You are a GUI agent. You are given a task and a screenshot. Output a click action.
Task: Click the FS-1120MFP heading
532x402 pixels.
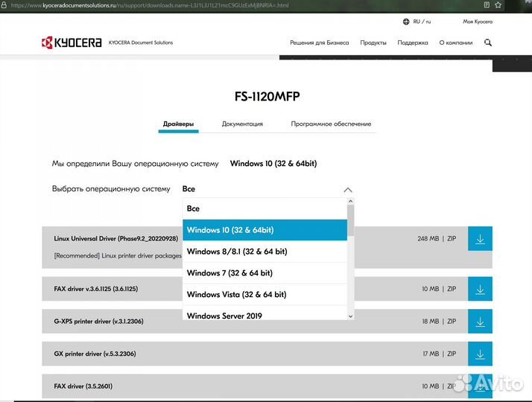(267, 97)
